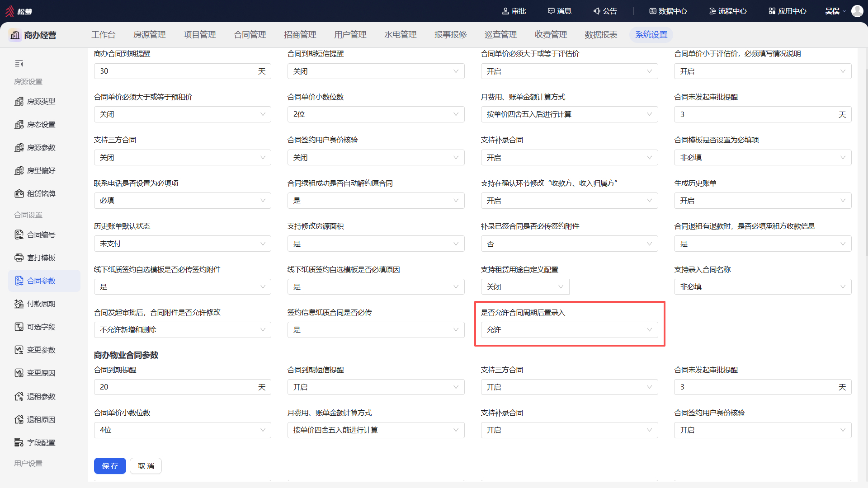Expand the user name 吴俣 menu arrow
This screenshot has height=488, width=868.
coord(844,11)
